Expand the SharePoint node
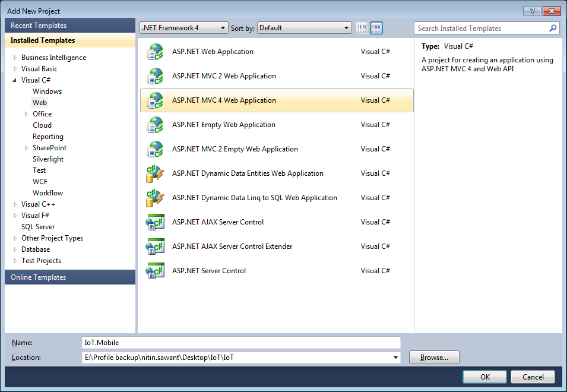This screenshot has width=567, height=392. (26, 148)
